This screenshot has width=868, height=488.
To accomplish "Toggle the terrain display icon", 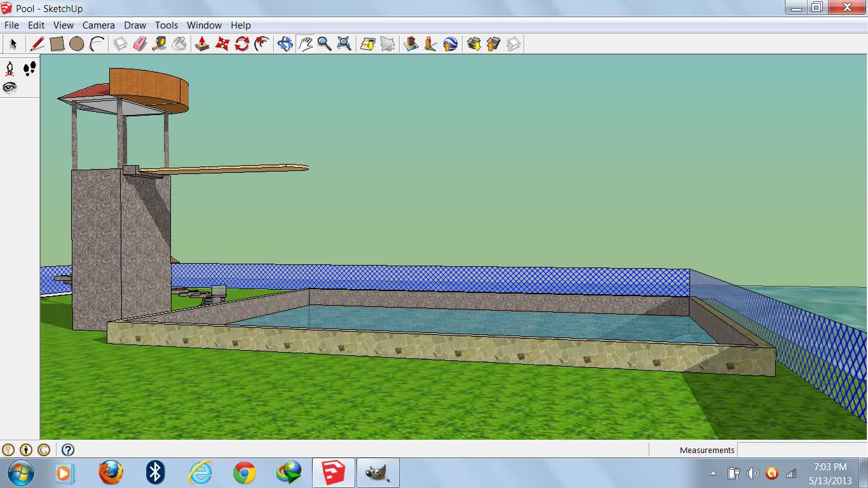I will (387, 44).
